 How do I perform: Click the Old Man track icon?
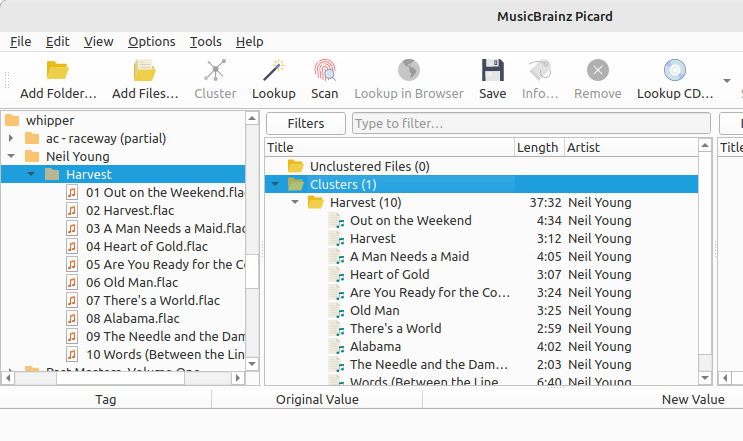click(336, 311)
